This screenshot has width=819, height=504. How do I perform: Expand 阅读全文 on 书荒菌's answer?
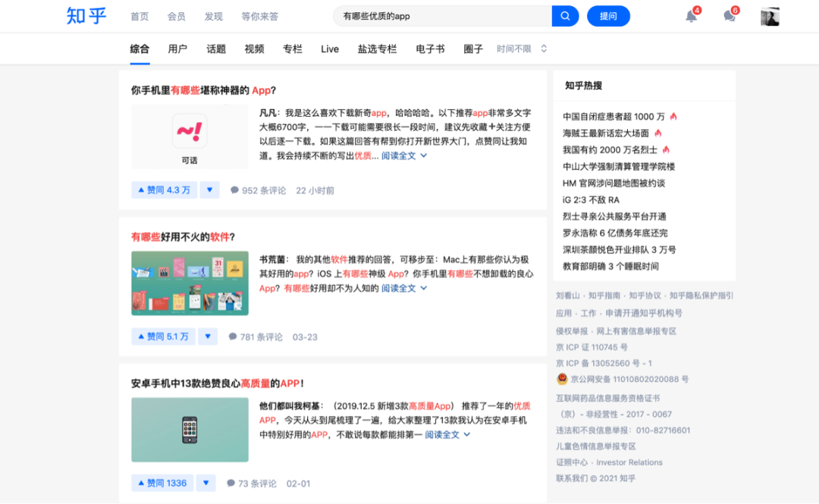(x=403, y=288)
